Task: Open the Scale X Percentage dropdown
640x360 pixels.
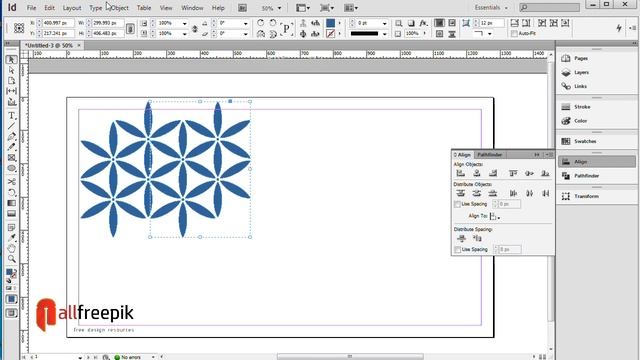Action: [x=184, y=24]
